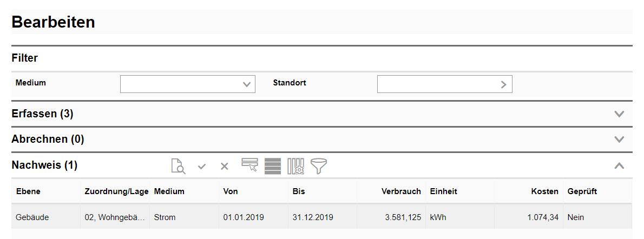Open column settings gear icon

[x=295, y=166]
